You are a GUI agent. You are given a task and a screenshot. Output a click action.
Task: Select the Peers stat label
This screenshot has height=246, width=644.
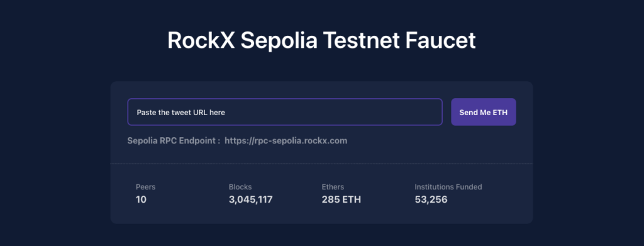coord(145,187)
